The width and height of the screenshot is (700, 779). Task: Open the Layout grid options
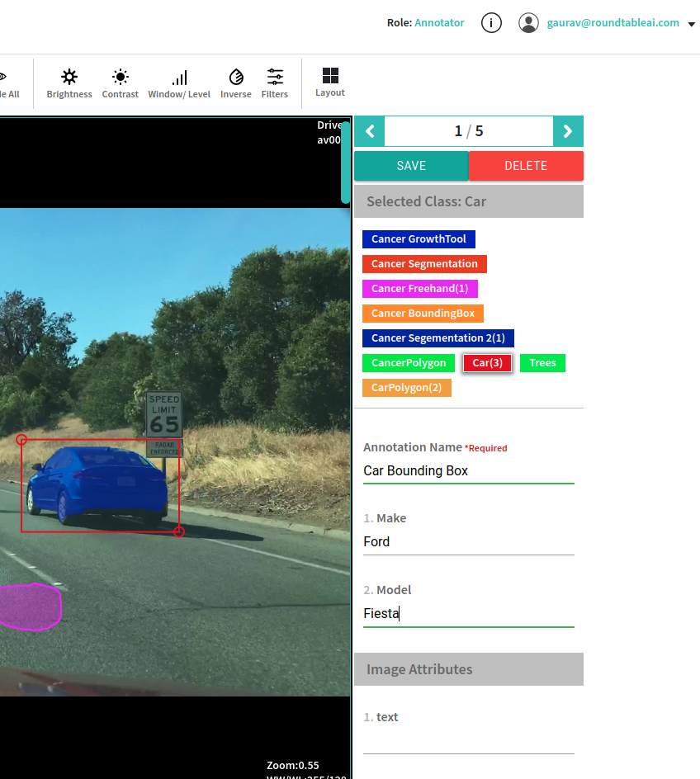pos(330,82)
